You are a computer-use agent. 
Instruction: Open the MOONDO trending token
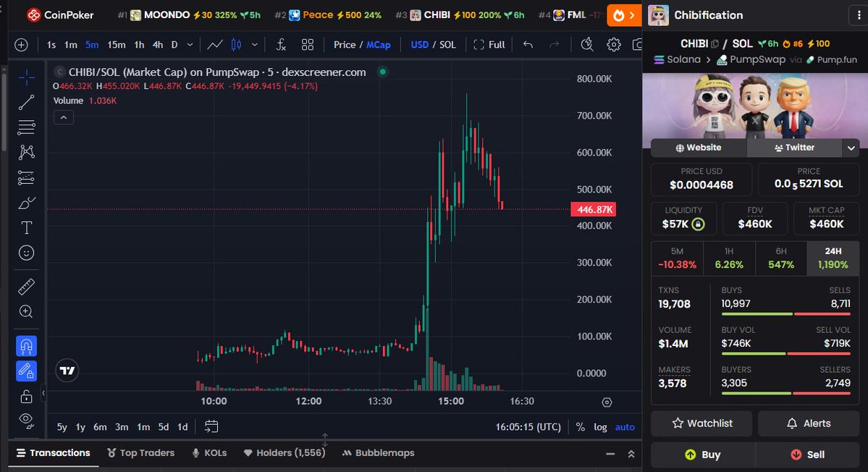tap(189, 15)
